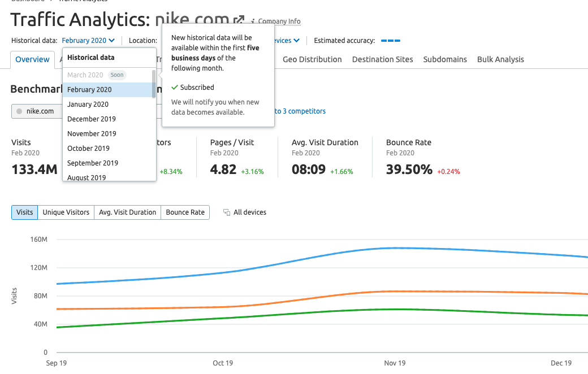Click the 'to 3 competitors' link
The height and width of the screenshot is (374, 588).
[300, 111]
